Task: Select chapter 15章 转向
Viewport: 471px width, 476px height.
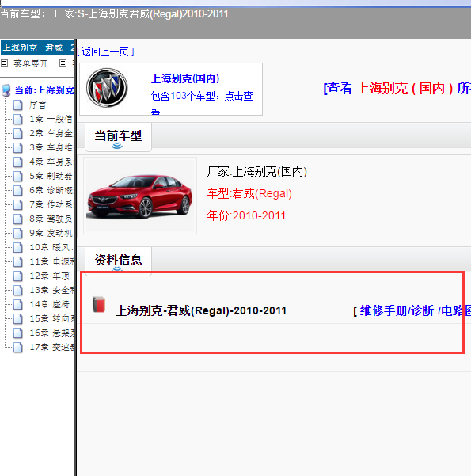Action: point(51,319)
